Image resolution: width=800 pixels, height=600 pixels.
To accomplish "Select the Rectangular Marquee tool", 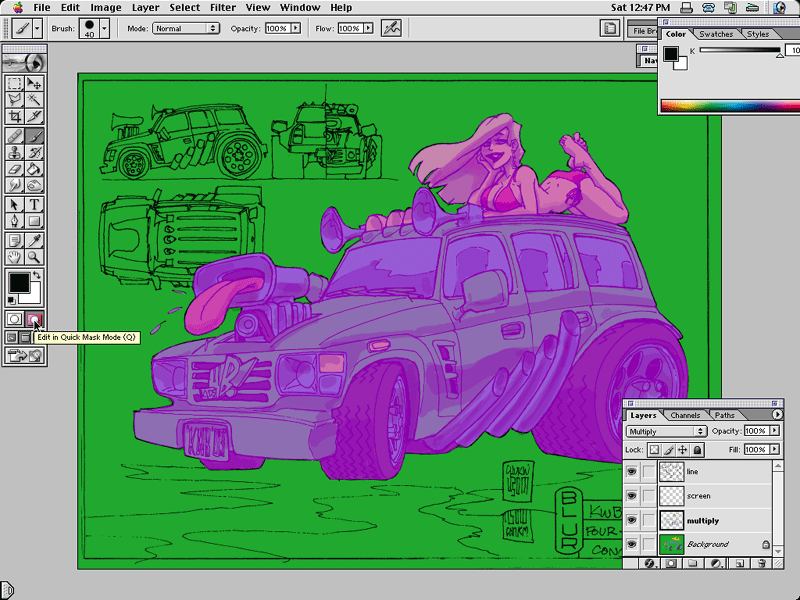I will 14,84.
